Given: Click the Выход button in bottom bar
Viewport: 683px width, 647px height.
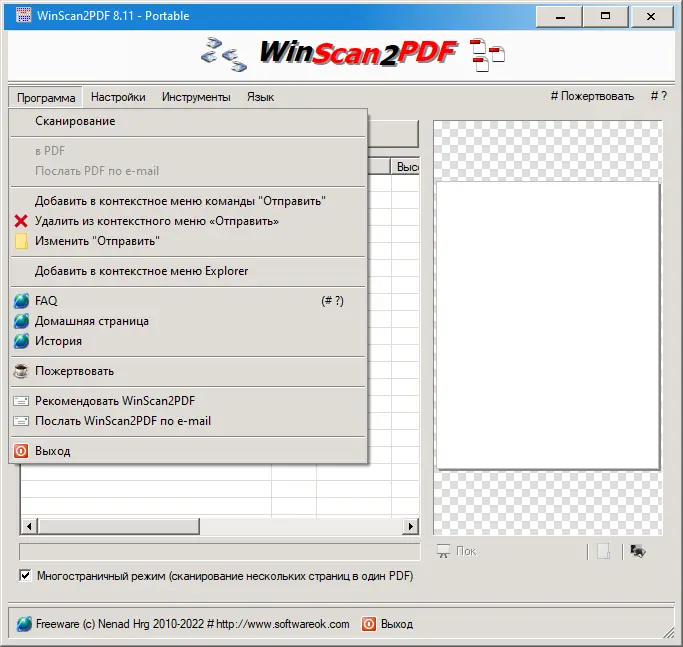Looking at the screenshot, I should (x=388, y=624).
